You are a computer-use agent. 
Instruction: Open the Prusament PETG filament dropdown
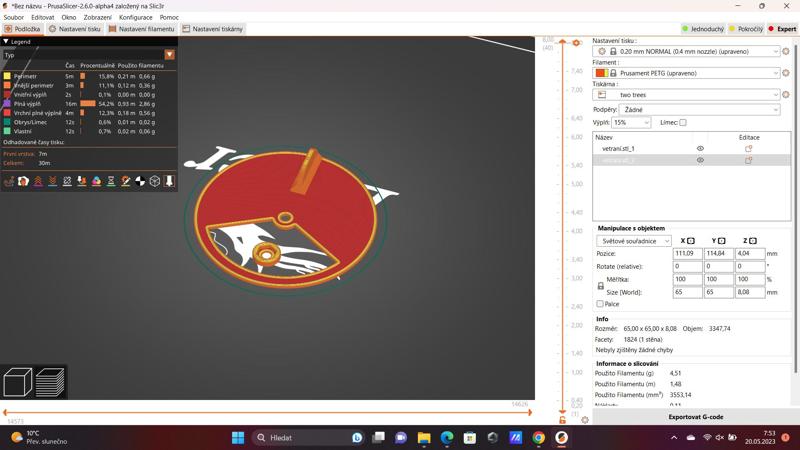[x=686, y=73]
